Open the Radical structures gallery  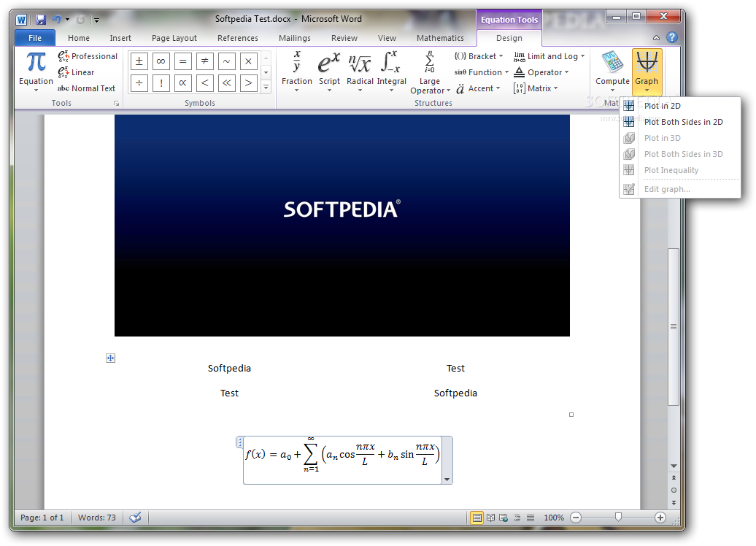360,72
